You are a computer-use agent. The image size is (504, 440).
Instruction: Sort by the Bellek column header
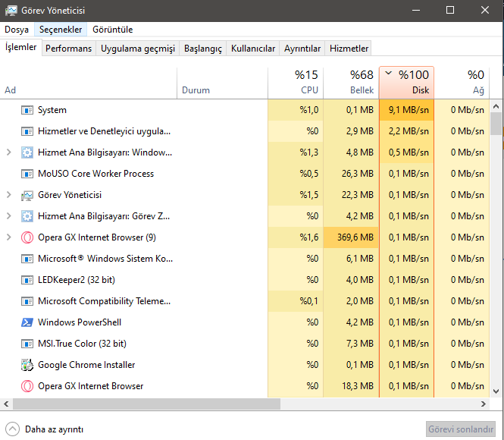pos(351,83)
